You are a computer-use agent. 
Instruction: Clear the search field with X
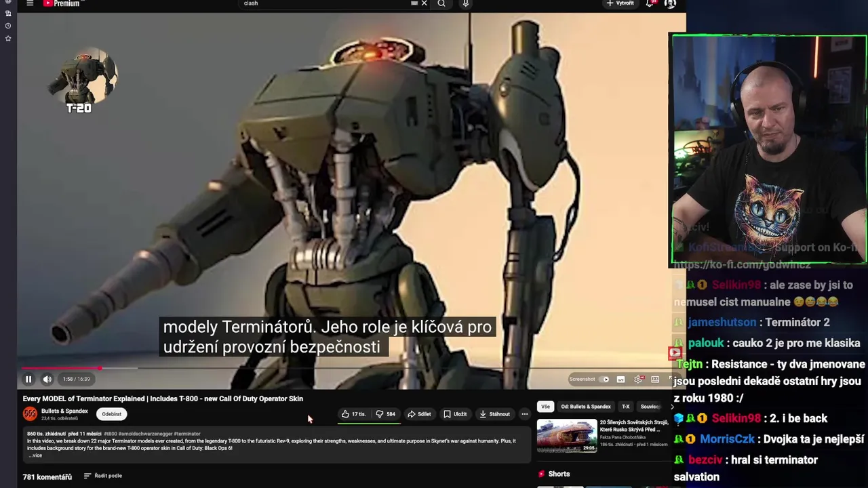click(x=425, y=3)
